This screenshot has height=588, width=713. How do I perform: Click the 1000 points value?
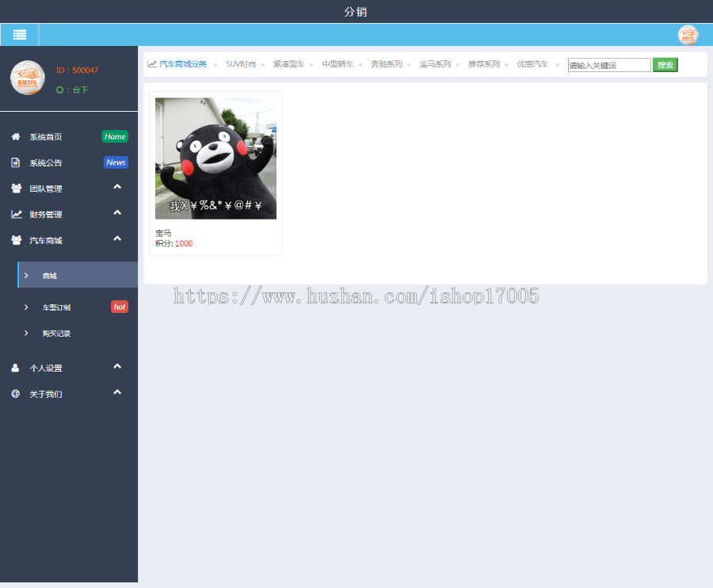[184, 243]
